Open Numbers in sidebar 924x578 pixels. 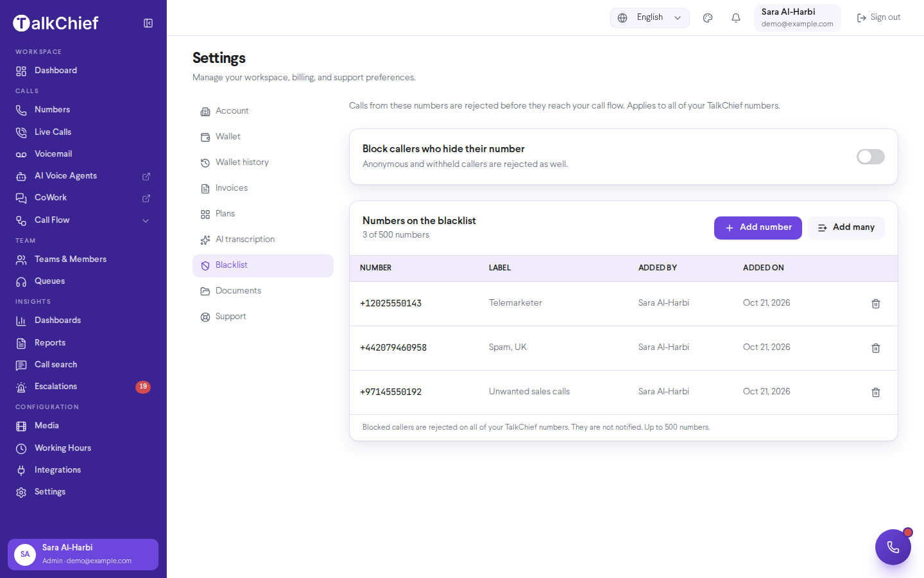(83, 110)
